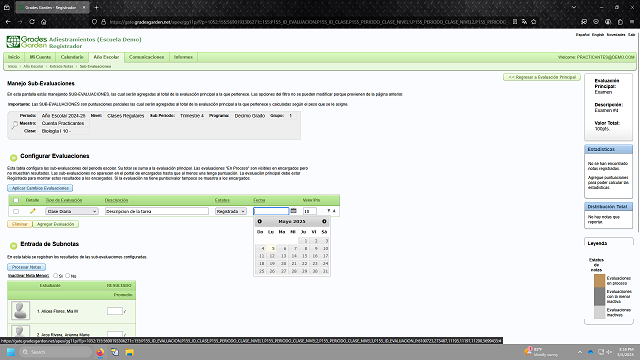Click the green bullet icon beside Entrada de Subnotas
This screenshot has height=360, width=640.
point(13,246)
